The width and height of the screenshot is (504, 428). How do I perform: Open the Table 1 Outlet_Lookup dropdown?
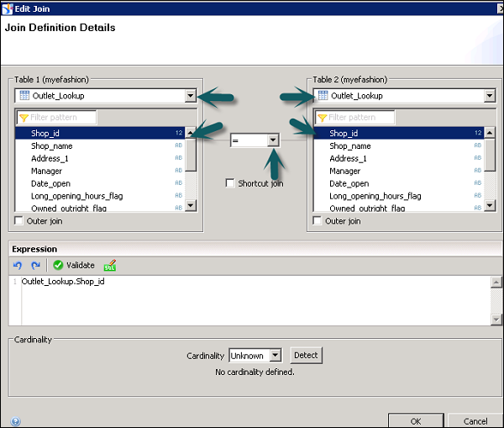(x=191, y=96)
